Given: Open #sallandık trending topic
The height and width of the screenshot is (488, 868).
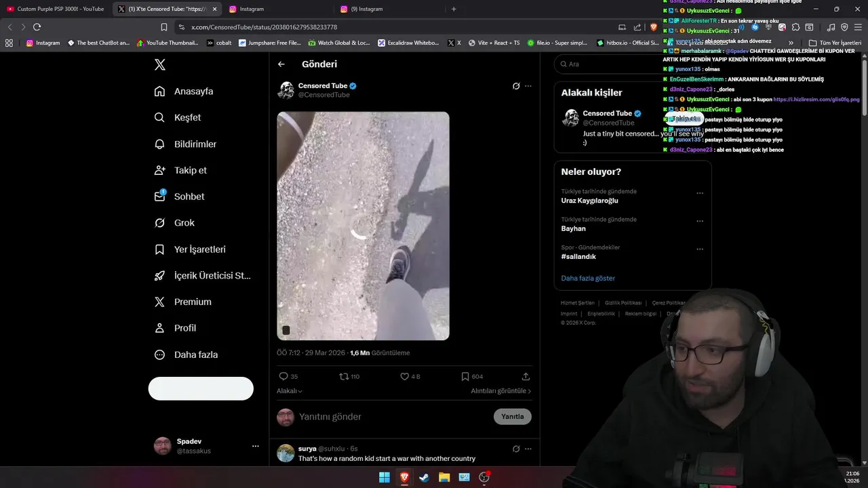Looking at the screenshot, I should point(578,257).
